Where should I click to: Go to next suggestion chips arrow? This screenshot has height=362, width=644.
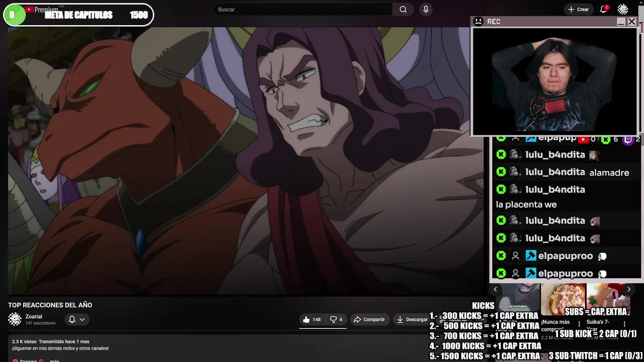(x=628, y=289)
